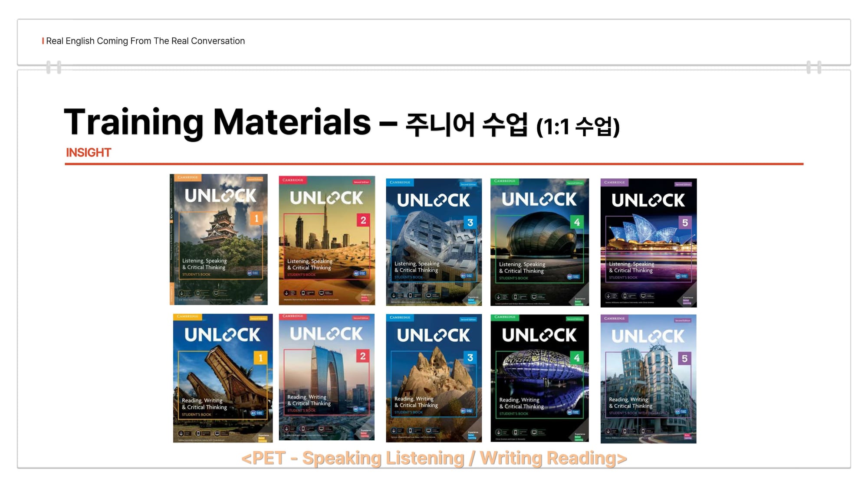868x488 pixels.
Task: Click Unlock 4 Reading, Writing book cover
Action: tap(539, 378)
